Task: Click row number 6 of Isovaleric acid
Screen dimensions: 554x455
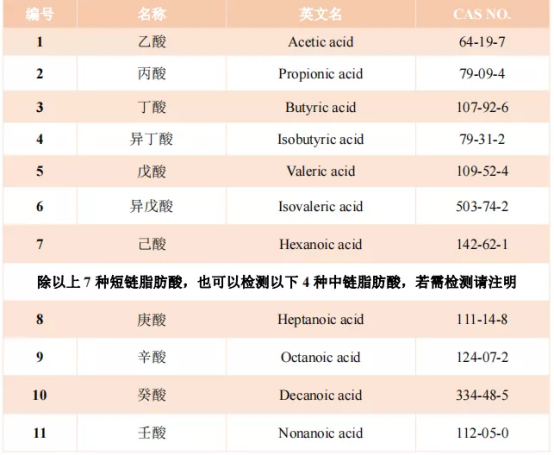Action: 40,206
